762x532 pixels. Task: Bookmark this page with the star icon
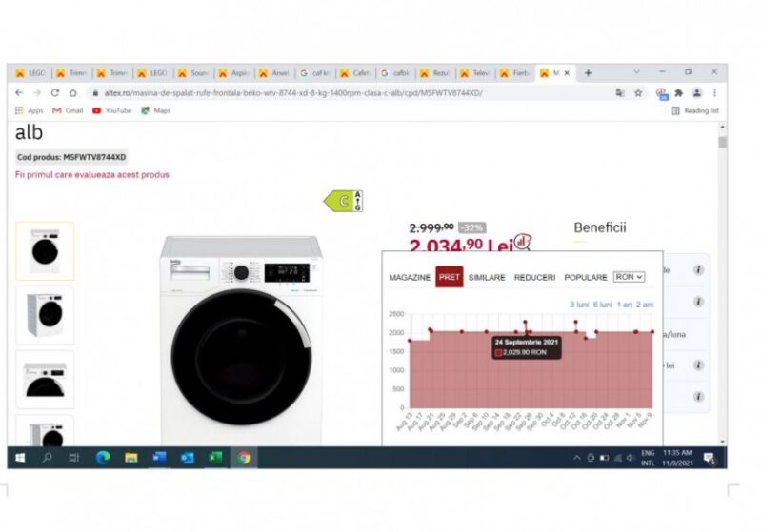[638, 93]
